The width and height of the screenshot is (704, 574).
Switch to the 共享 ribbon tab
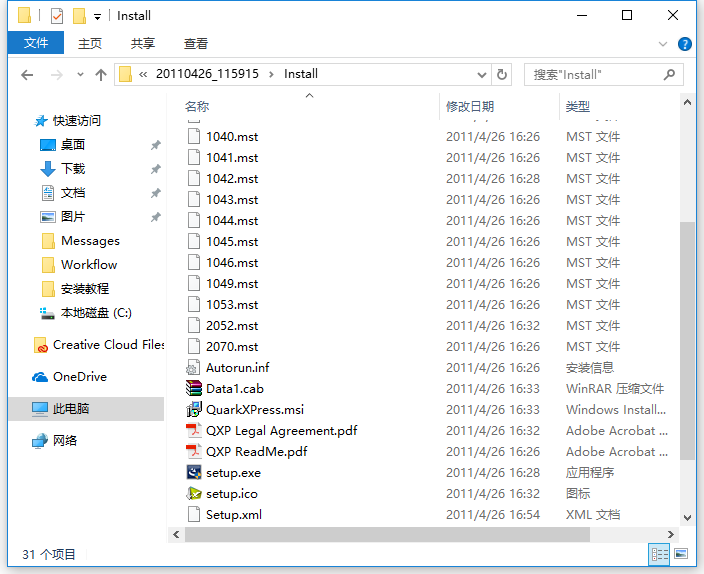pos(143,44)
